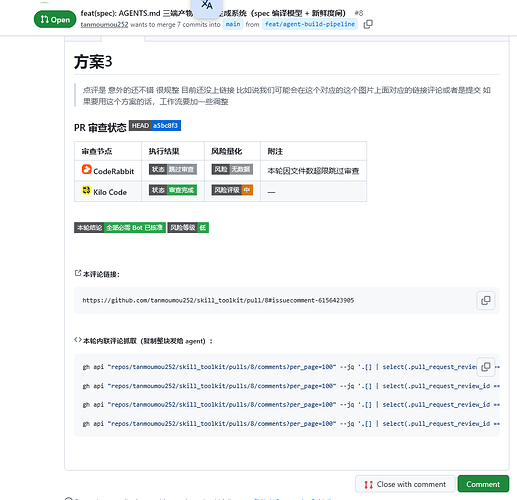
Task: Click the third gh api command line
Action: pyautogui.click(x=291, y=405)
